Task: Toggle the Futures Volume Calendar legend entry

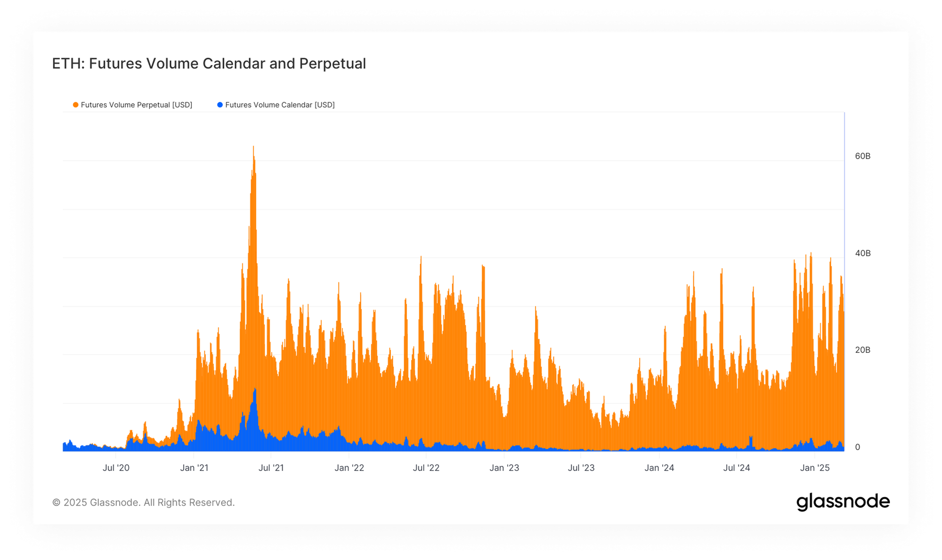Action: (x=280, y=105)
